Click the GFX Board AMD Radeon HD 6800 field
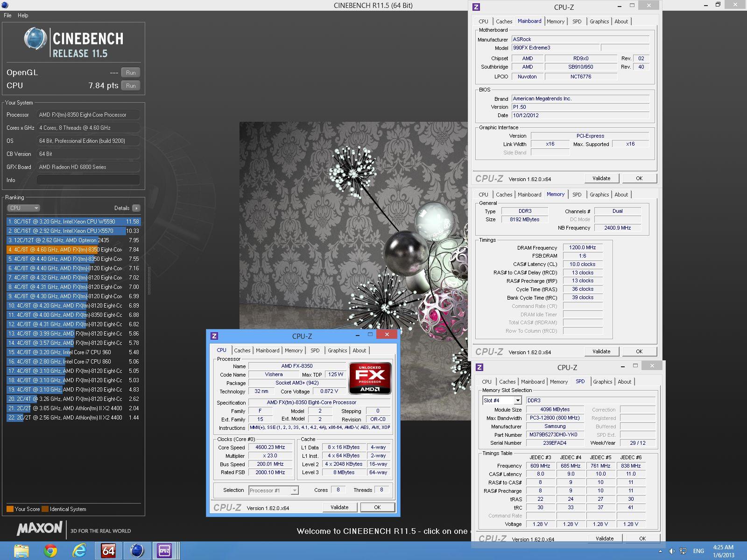Image resolution: width=747 pixels, height=560 pixels. coord(88,167)
